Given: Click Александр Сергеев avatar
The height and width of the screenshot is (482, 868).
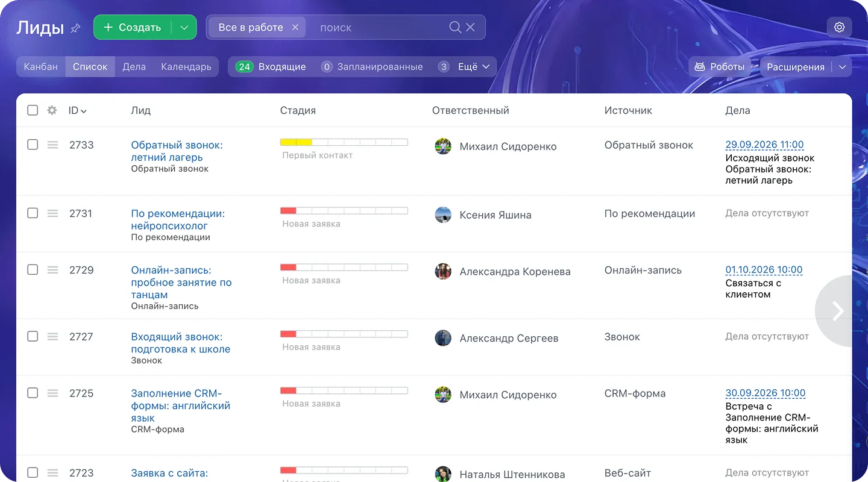Looking at the screenshot, I should click(443, 338).
